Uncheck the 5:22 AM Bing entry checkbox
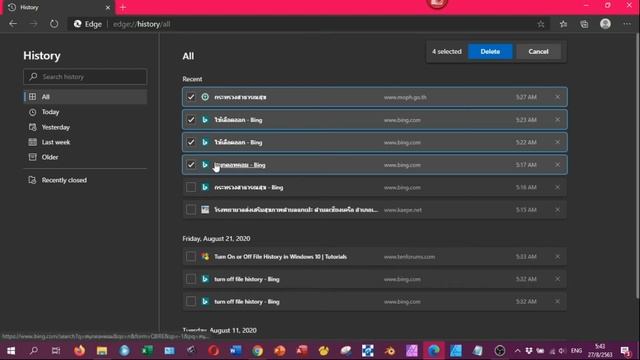 click(191, 142)
